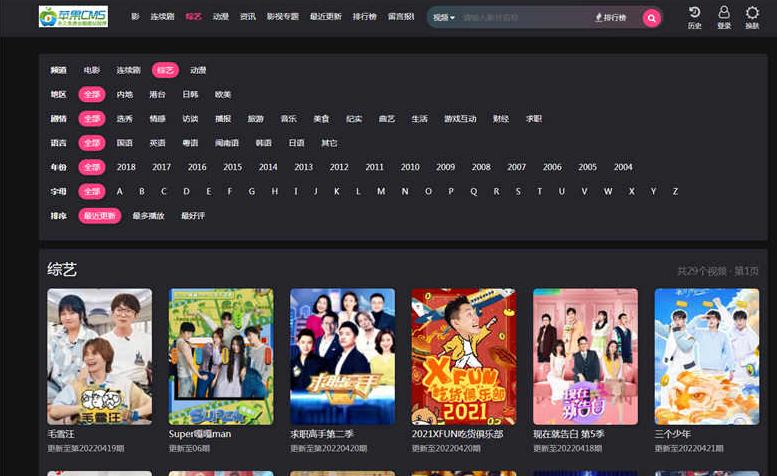Filter genre by 游戏互动
Screen dimensions: 777x476
click(x=460, y=118)
